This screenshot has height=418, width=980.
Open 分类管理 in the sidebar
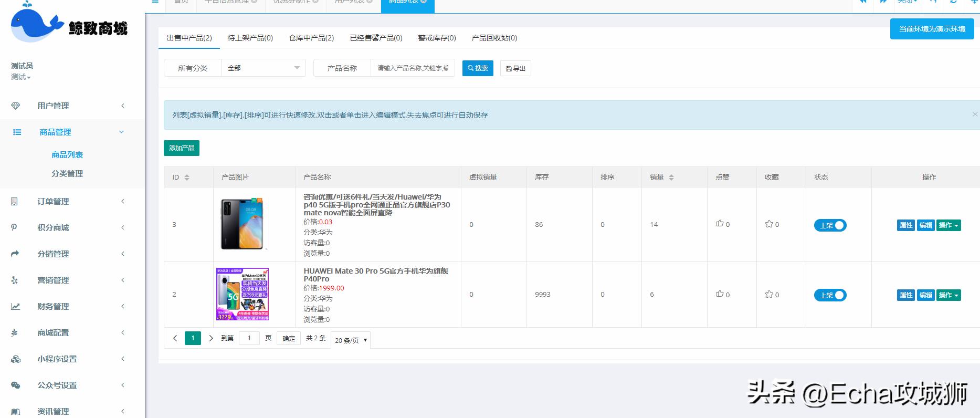(x=67, y=173)
